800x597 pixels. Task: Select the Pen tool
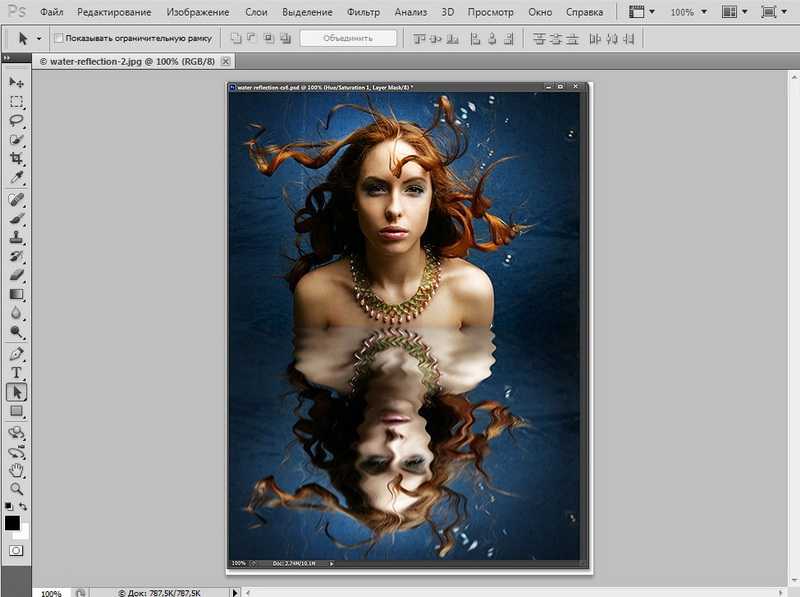(16, 353)
